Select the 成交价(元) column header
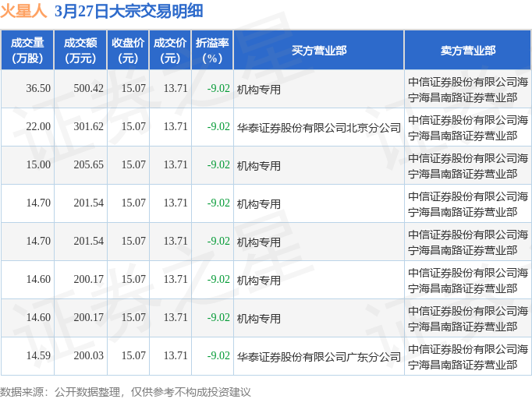 click(170, 51)
